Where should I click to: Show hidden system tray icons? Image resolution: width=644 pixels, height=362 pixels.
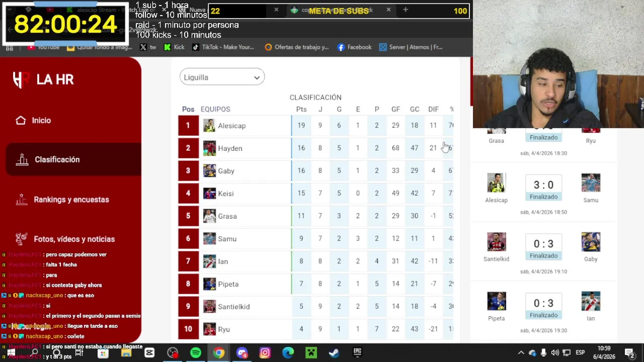click(x=521, y=353)
